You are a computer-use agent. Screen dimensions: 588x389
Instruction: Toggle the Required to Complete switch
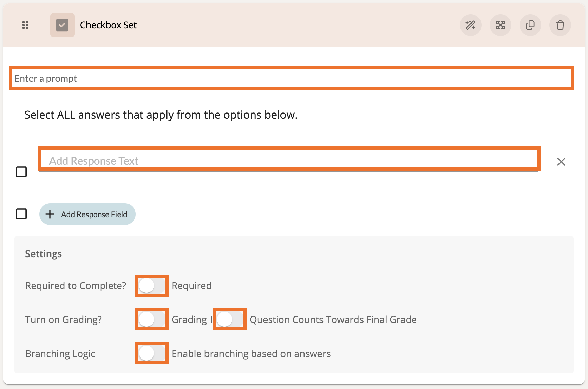152,286
